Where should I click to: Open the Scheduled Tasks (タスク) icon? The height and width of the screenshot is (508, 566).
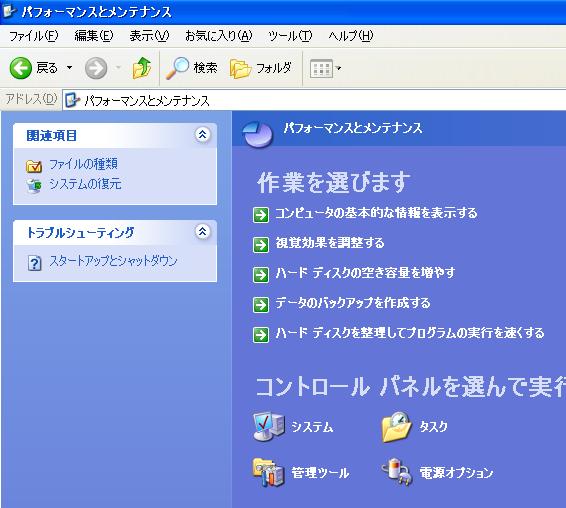pos(396,427)
